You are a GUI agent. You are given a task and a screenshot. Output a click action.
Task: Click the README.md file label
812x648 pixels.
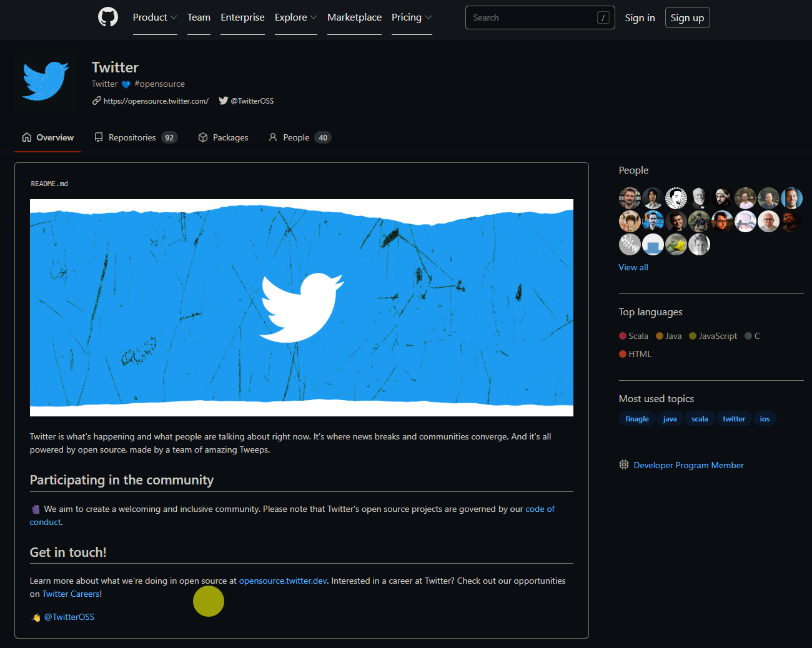pyautogui.click(x=49, y=184)
